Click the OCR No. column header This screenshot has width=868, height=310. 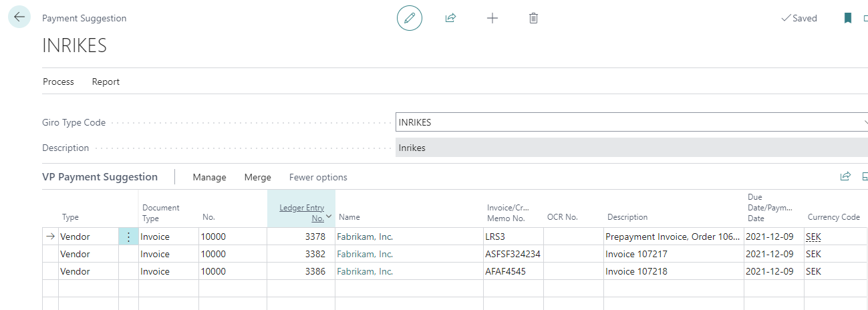pyautogui.click(x=562, y=217)
